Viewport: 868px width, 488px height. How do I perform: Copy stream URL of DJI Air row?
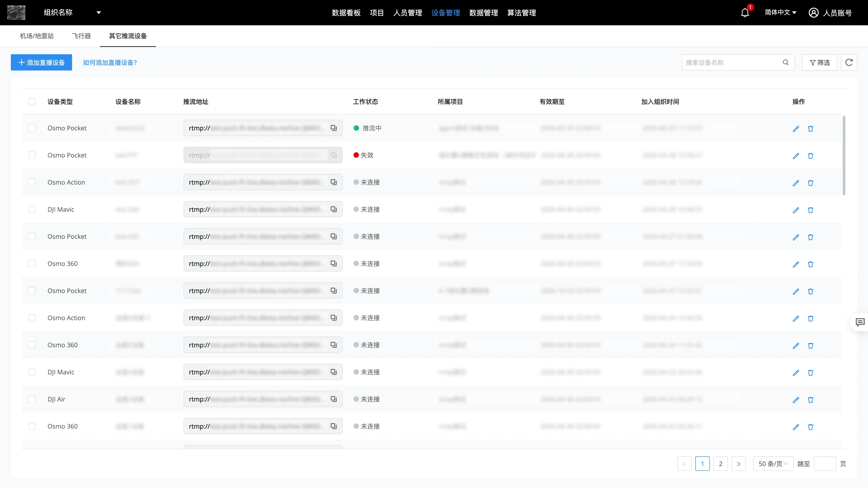tap(334, 399)
